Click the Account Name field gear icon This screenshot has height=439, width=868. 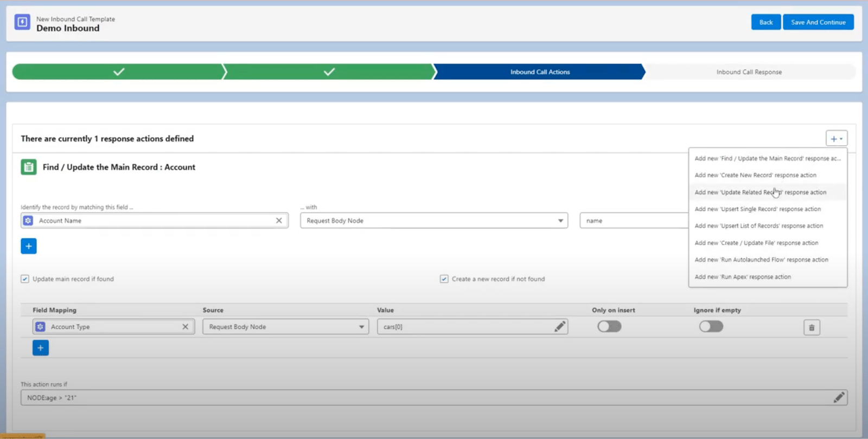pyautogui.click(x=28, y=221)
